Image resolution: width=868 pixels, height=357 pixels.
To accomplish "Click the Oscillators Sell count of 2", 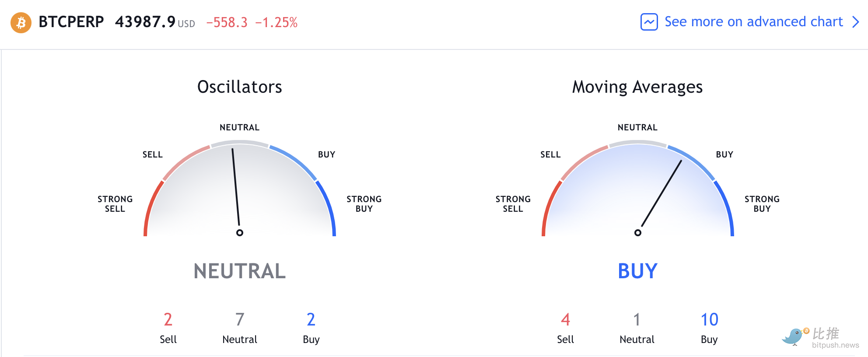I will click(168, 319).
